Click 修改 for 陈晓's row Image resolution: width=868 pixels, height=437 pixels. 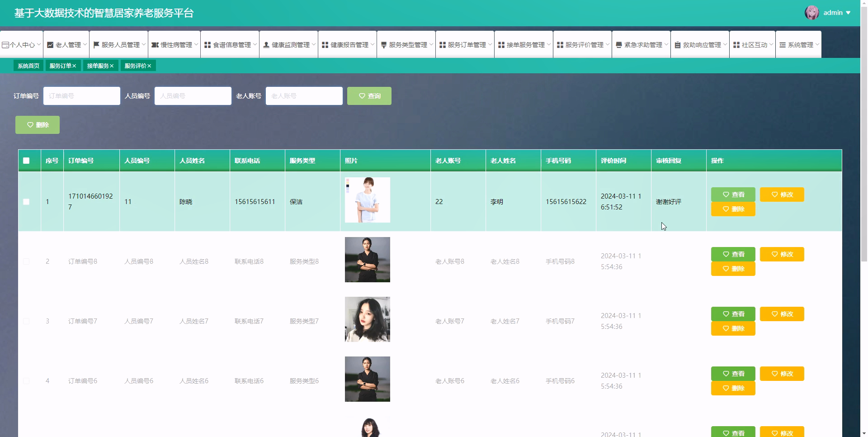point(782,195)
